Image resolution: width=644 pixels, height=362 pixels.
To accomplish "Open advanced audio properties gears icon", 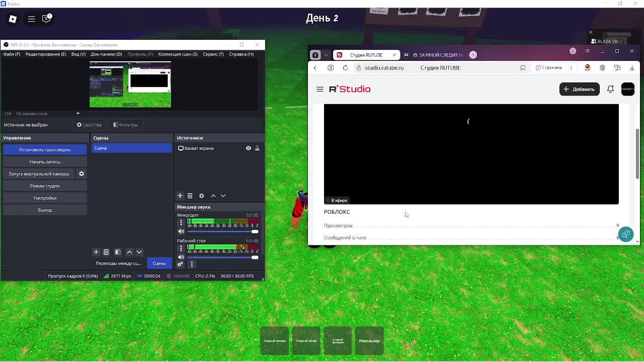I will coord(181,264).
